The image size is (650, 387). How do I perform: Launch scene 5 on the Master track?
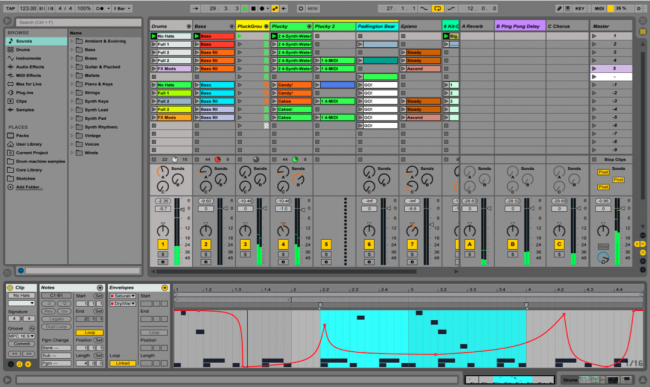(x=594, y=69)
